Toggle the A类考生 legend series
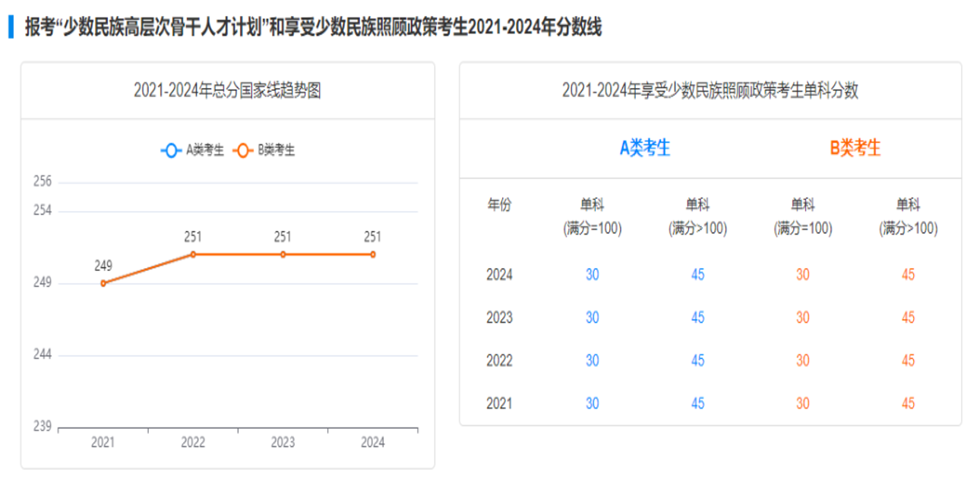 pyautogui.click(x=192, y=150)
